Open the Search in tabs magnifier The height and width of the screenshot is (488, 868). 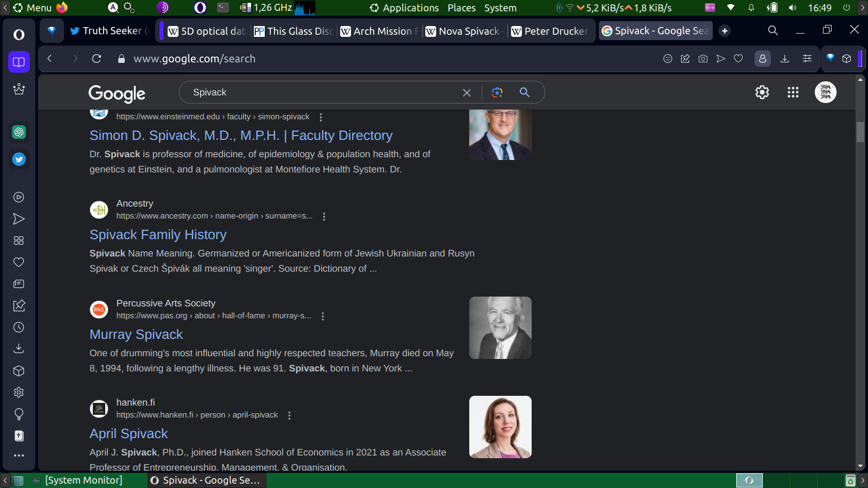pyautogui.click(x=773, y=31)
